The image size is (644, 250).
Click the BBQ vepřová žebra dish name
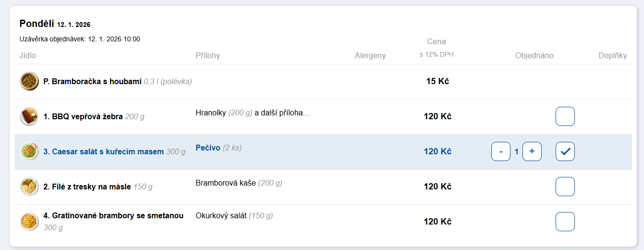pos(83,116)
